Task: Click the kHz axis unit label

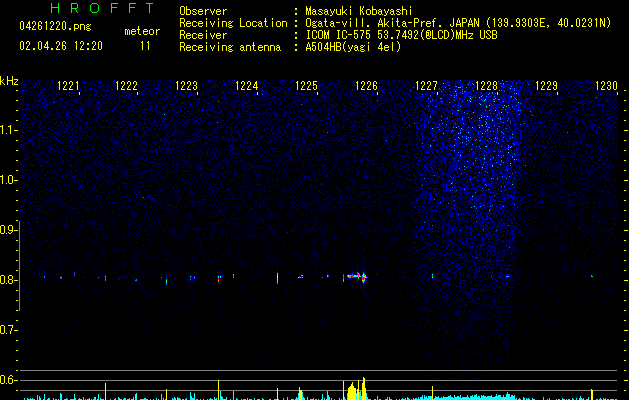Action: coord(9,81)
